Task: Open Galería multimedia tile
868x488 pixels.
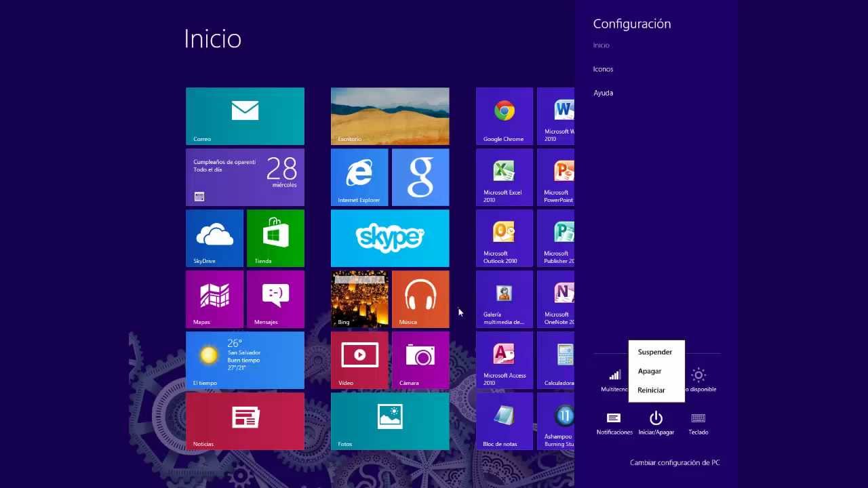Action: (x=505, y=299)
